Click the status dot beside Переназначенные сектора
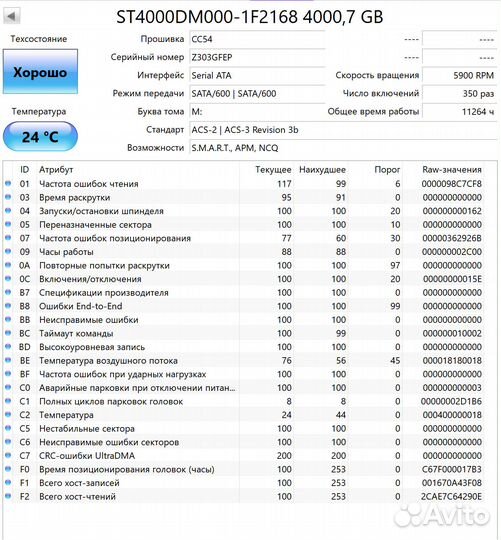 8,224
